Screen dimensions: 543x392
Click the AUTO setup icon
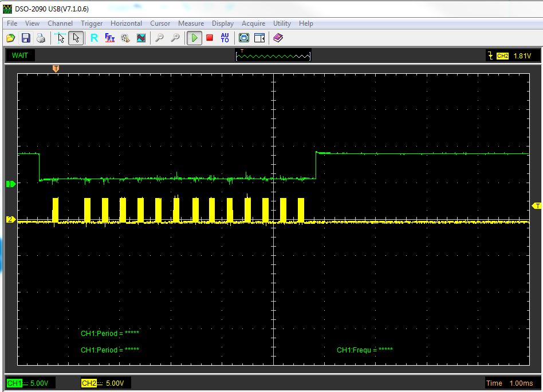pyautogui.click(x=225, y=38)
